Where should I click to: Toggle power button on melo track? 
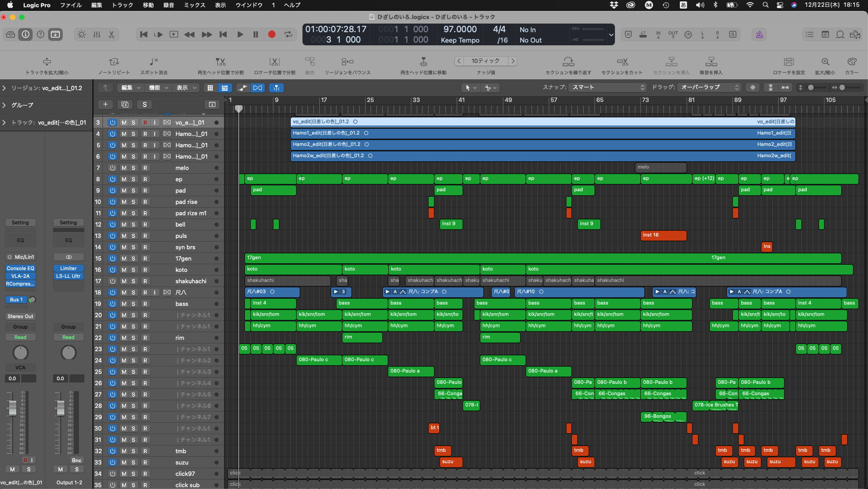112,168
